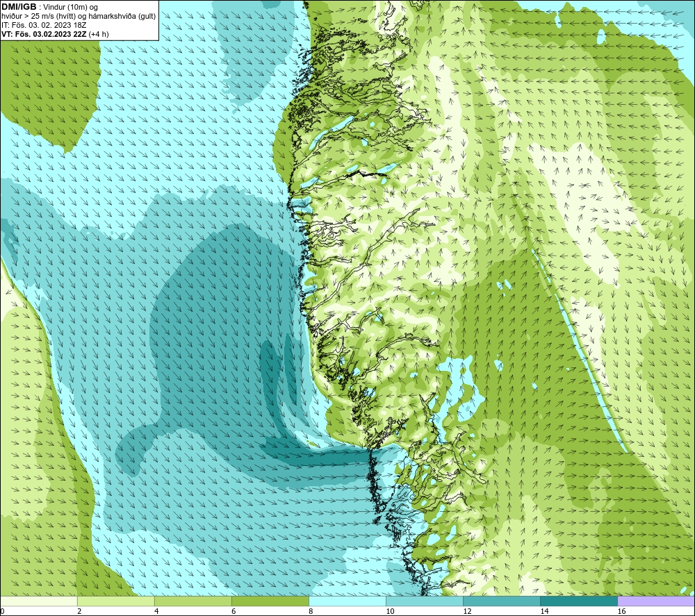The image size is (695, 616).
Task: Click the legend scale label '14'
Action: 544,612
